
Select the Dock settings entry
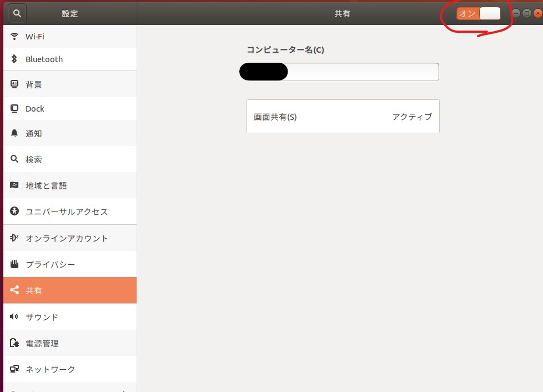point(70,109)
